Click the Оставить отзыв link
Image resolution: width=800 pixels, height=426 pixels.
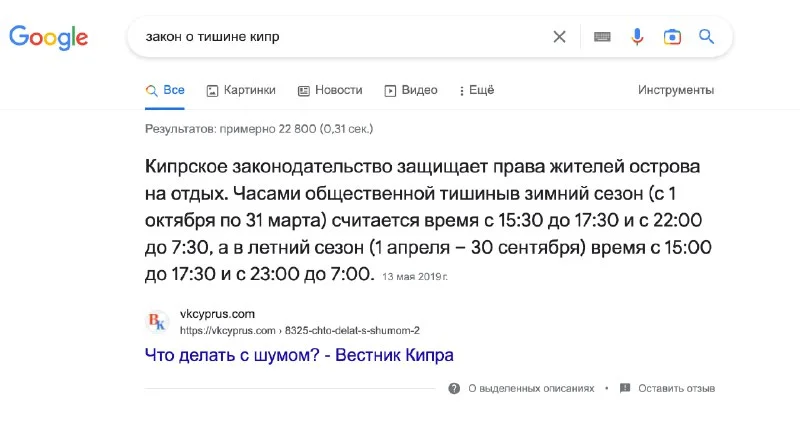click(x=676, y=388)
